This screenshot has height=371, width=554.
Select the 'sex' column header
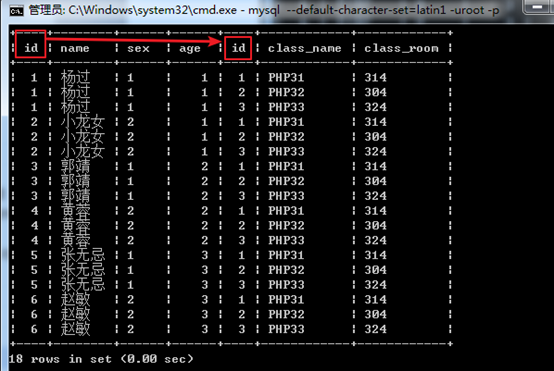coord(138,48)
